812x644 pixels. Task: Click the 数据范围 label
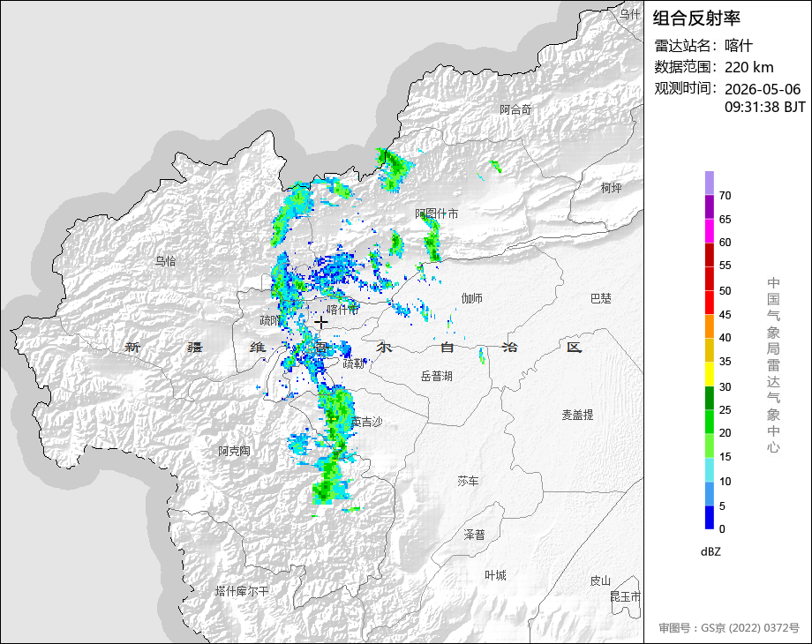[x=684, y=67]
